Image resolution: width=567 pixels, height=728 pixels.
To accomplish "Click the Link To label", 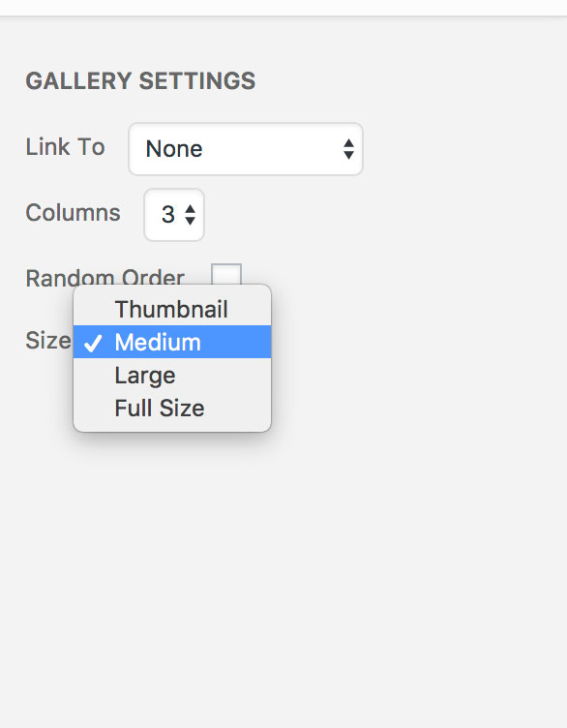I will 66,147.
